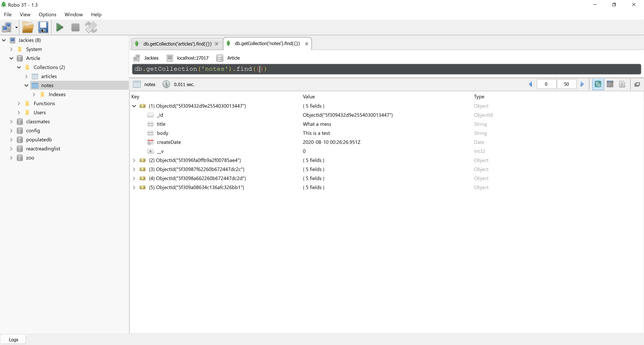Collapse document (1) in results
This screenshot has width=644, height=345.
[134, 106]
